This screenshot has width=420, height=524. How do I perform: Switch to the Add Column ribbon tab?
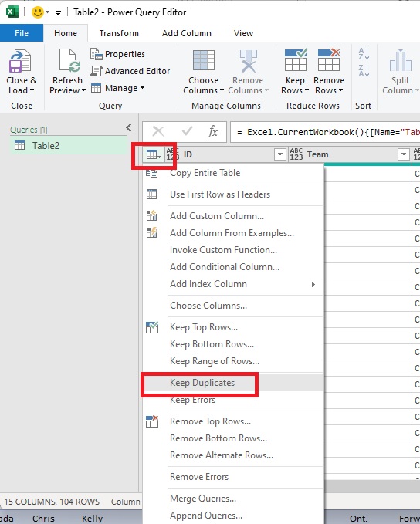[x=187, y=33]
